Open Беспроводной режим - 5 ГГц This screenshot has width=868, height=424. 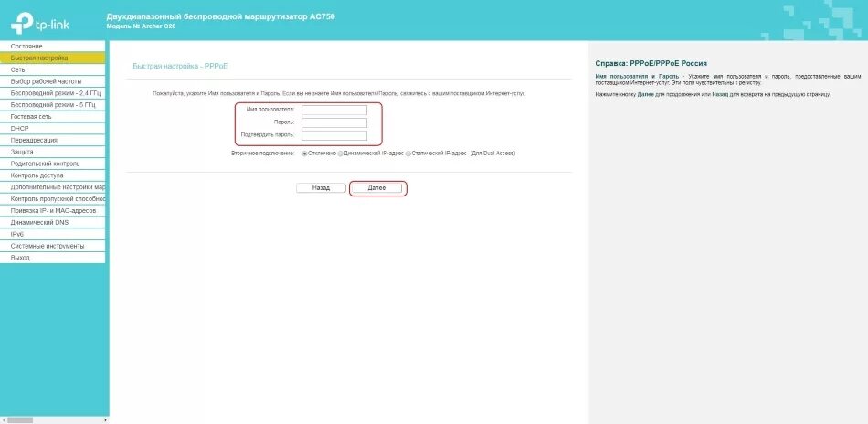tap(53, 105)
